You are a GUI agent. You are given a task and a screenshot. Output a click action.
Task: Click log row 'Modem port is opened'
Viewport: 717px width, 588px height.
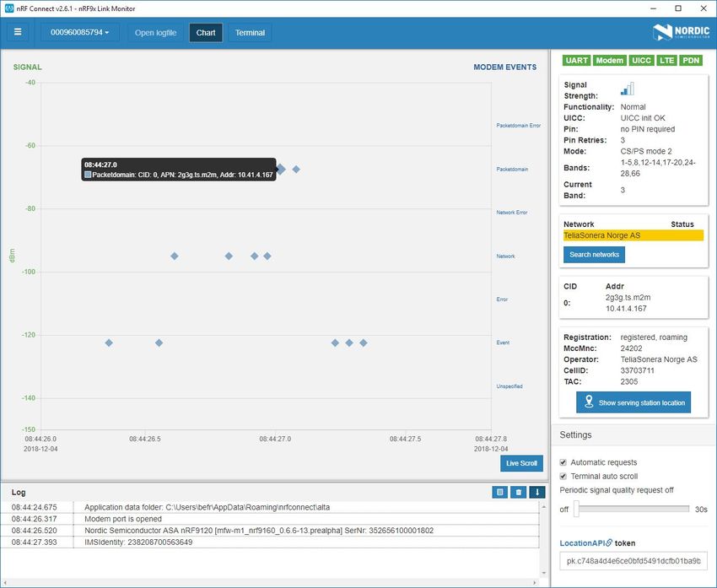click(x=270, y=519)
